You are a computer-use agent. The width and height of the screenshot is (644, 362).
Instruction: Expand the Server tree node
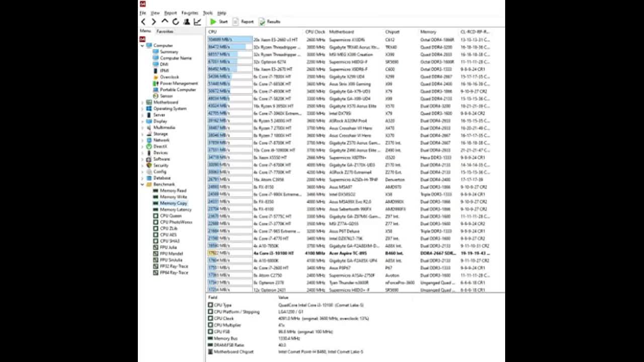coord(142,115)
